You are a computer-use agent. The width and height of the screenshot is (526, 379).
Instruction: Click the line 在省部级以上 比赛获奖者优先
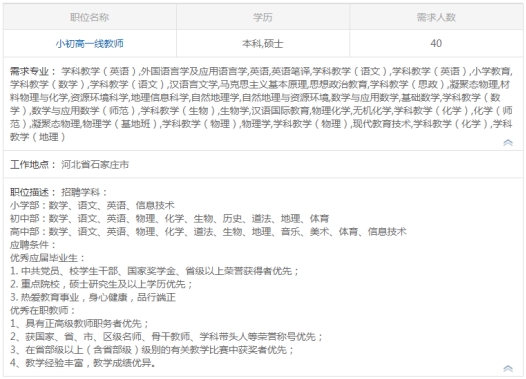tap(152, 350)
